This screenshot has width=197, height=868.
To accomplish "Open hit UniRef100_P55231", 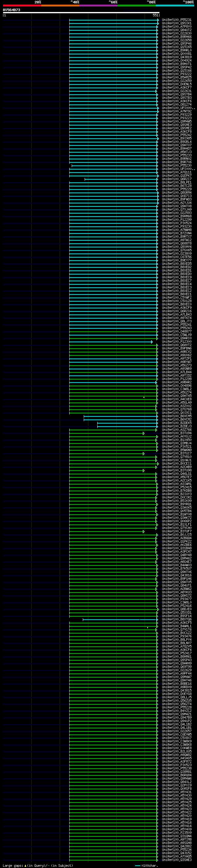I will tap(177, 20).
